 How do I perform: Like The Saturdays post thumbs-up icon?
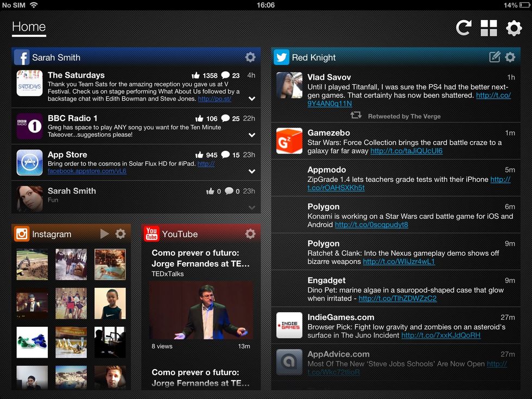(x=196, y=75)
